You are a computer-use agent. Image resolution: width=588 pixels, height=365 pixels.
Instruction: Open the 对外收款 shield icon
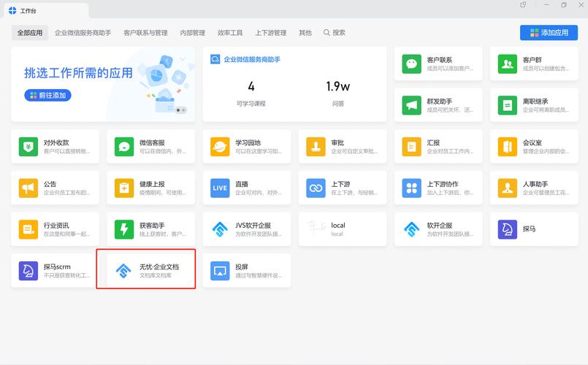[x=28, y=147]
